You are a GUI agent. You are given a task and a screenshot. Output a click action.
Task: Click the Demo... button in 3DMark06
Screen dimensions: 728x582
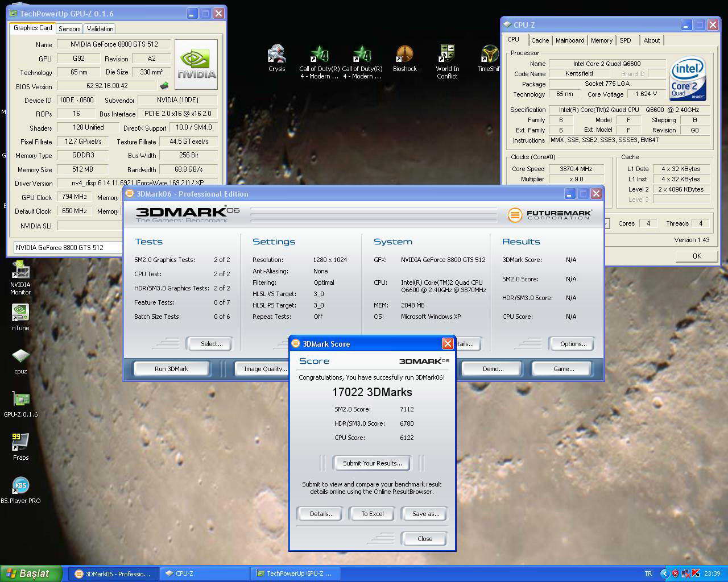(493, 369)
